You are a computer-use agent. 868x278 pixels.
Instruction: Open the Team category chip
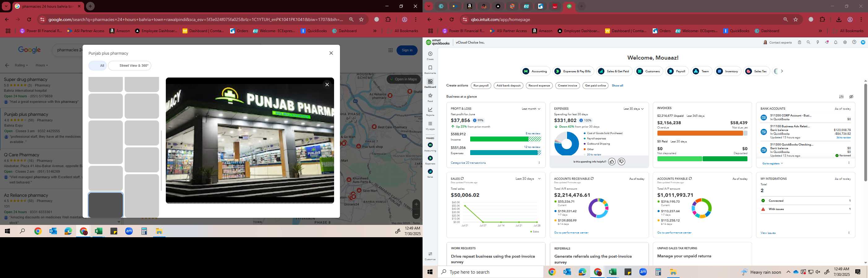tap(701, 71)
